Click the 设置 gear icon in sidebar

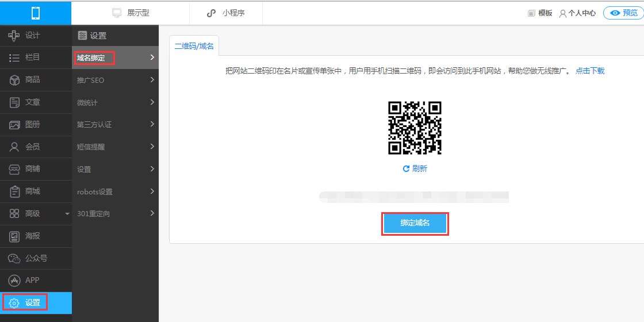point(14,303)
